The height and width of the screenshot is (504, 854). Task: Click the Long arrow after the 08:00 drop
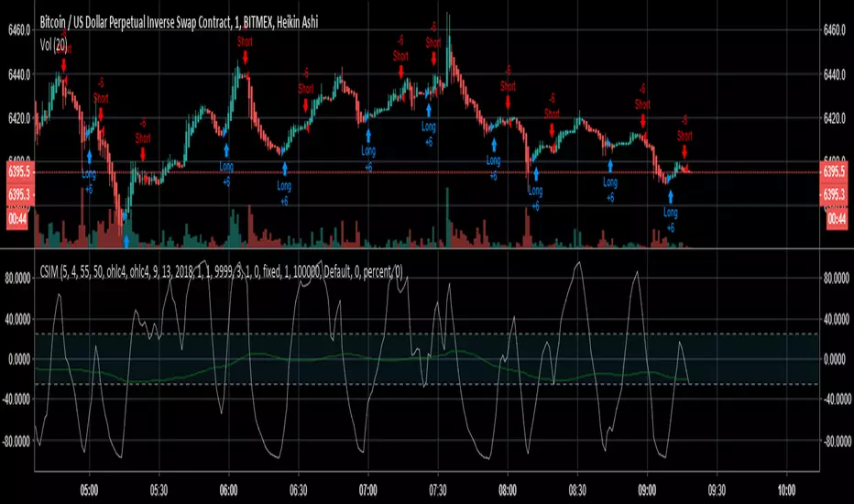[535, 173]
